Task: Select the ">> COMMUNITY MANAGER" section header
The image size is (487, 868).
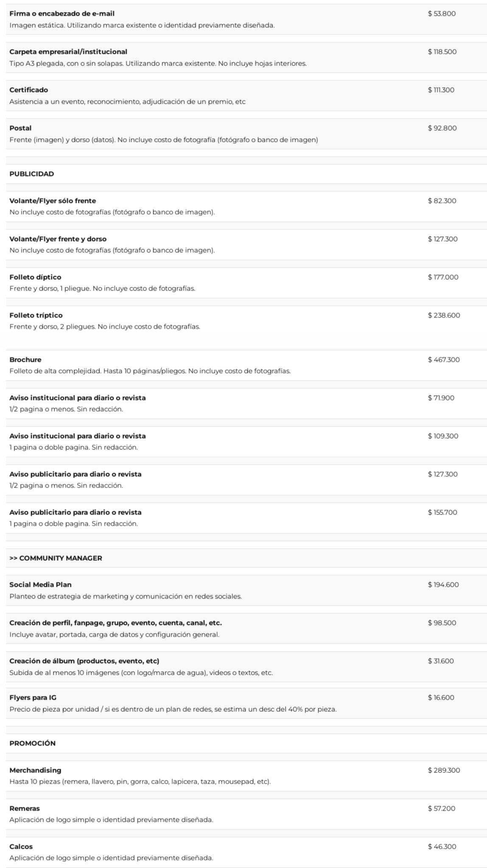Action: 56,558
